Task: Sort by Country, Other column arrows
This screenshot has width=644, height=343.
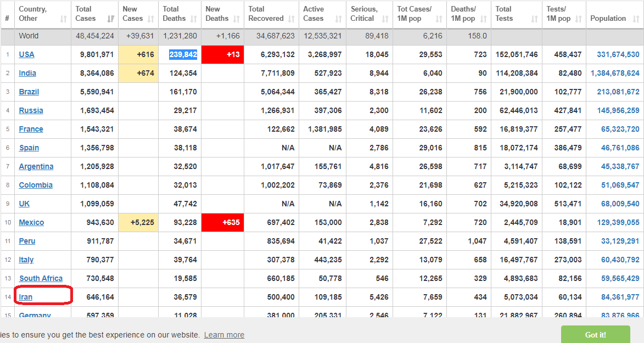Action: tap(63, 19)
